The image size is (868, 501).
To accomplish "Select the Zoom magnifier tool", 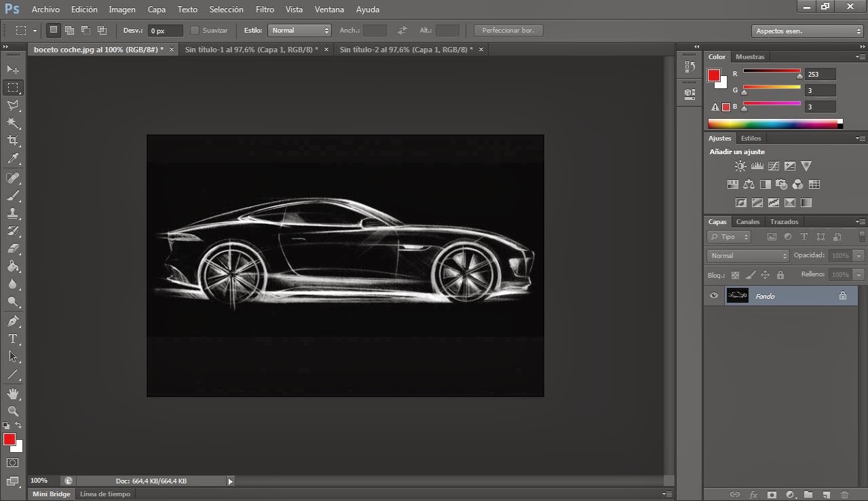I will click(x=13, y=411).
